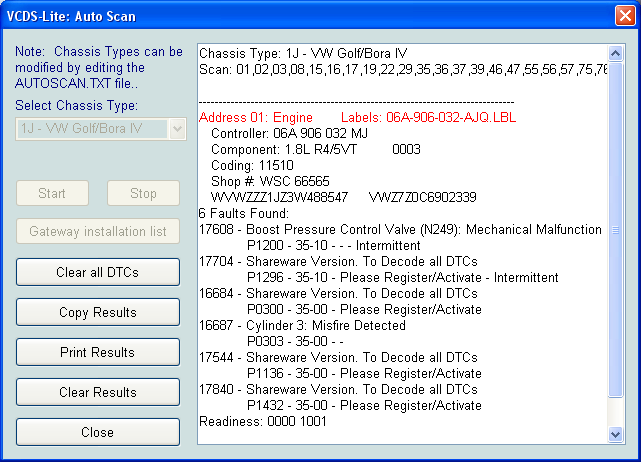Click the greyed-out Stop button

pyautogui.click(x=143, y=193)
